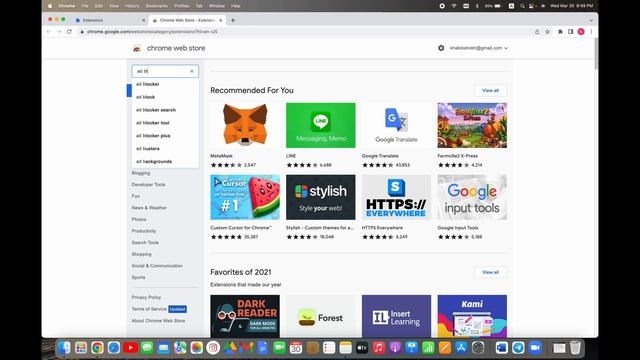Screen dimensions: 640x360
Task: Open About Chrome Web Store
Action: click(158, 321)
